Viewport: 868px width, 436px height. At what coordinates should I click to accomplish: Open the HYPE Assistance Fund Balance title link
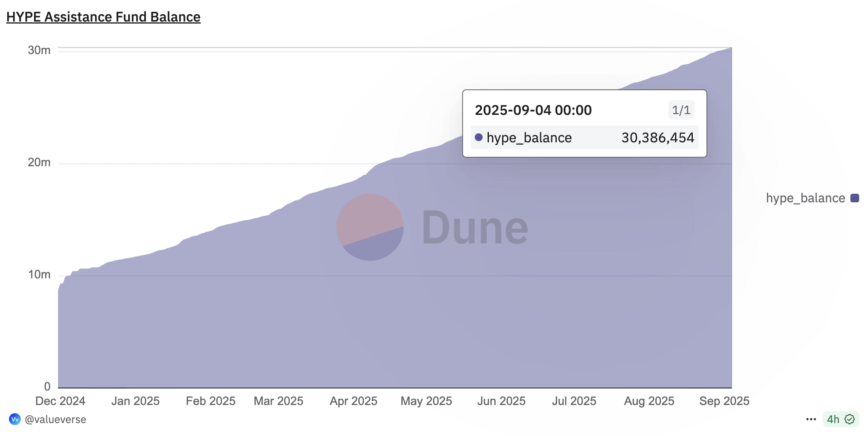coord(103,17)
